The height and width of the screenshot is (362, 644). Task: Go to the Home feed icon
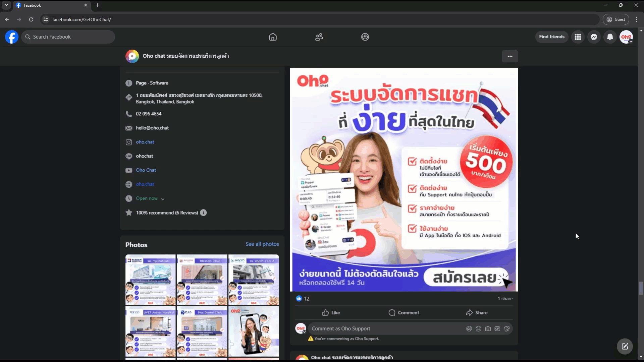(273, 37)
